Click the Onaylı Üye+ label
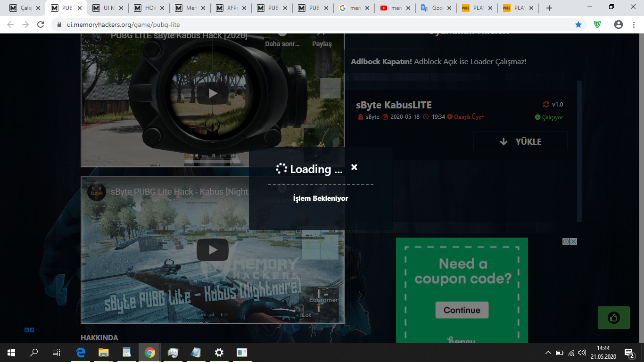Image resolution: width=644 pixels, height=362 pixels. point(469,117)
